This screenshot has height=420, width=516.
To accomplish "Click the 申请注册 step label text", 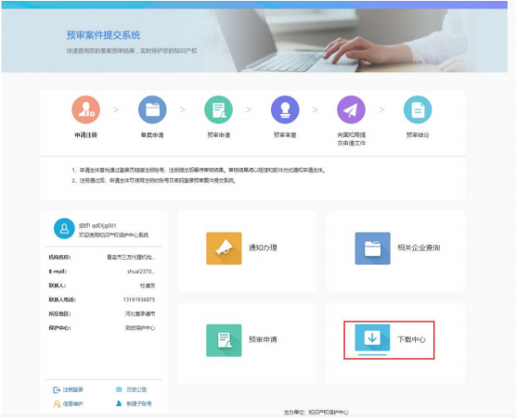I will coord(86,135).
